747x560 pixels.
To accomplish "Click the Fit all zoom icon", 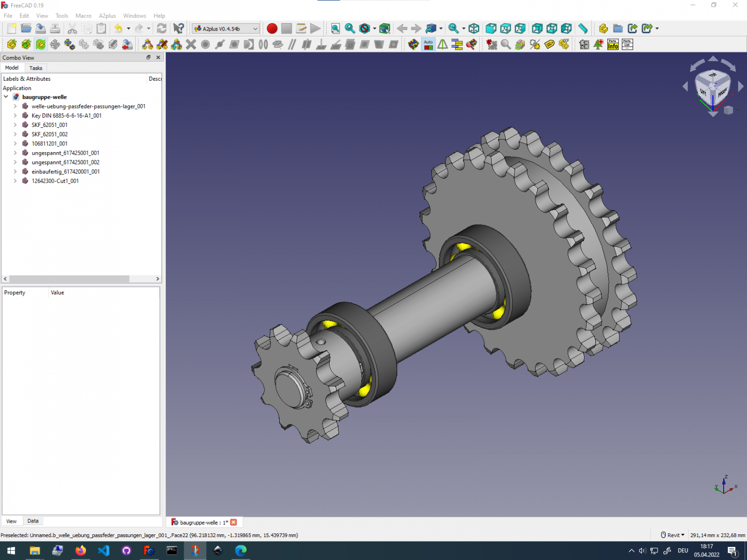I will 335,28.
